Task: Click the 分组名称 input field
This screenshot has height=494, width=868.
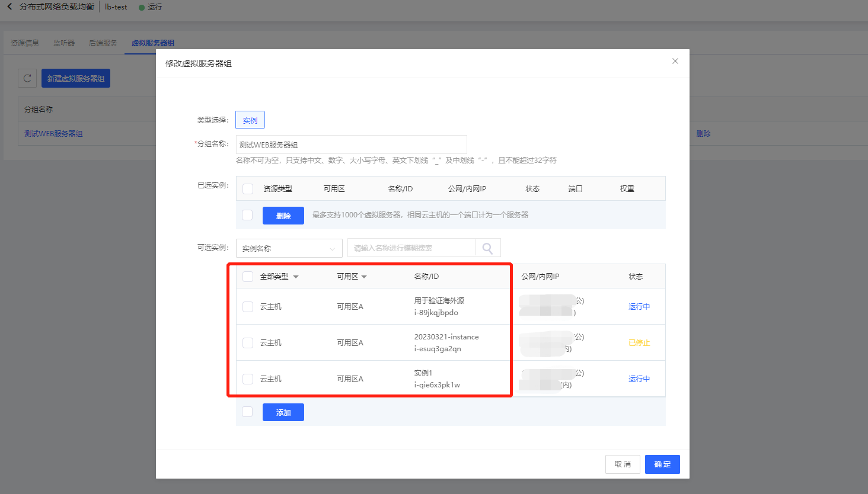Action: [x=352, y=145]
